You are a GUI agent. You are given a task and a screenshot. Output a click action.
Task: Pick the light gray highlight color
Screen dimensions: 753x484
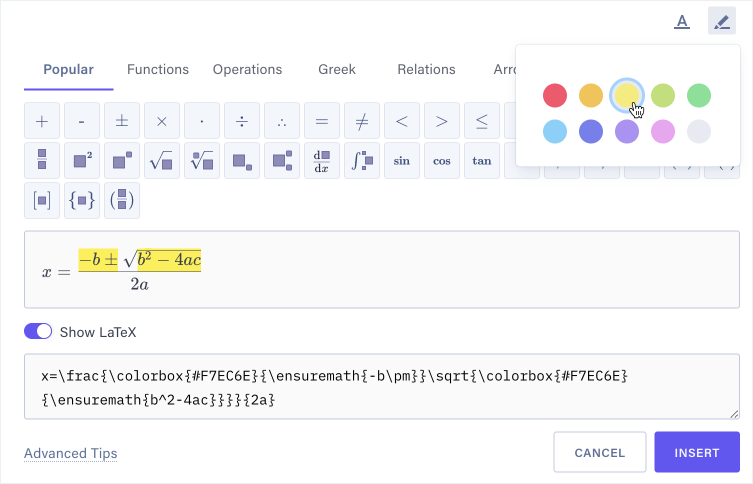699,131
